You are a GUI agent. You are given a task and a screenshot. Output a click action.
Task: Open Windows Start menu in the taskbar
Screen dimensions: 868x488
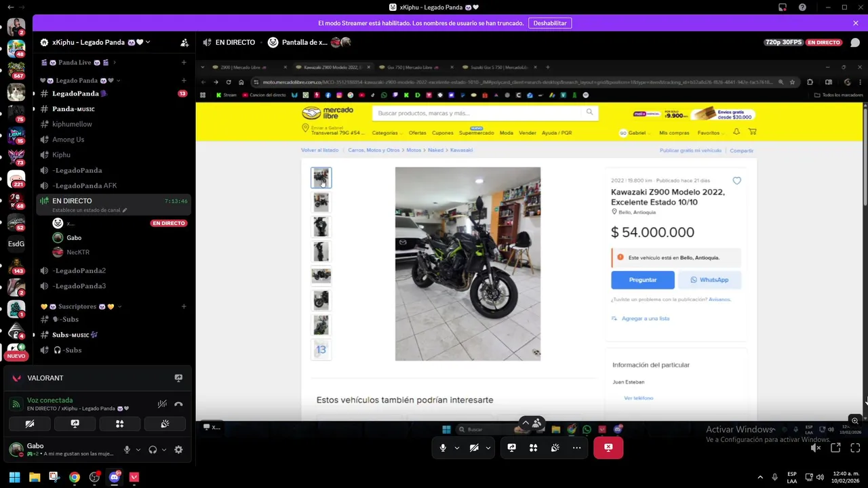(x=14, y=477)
